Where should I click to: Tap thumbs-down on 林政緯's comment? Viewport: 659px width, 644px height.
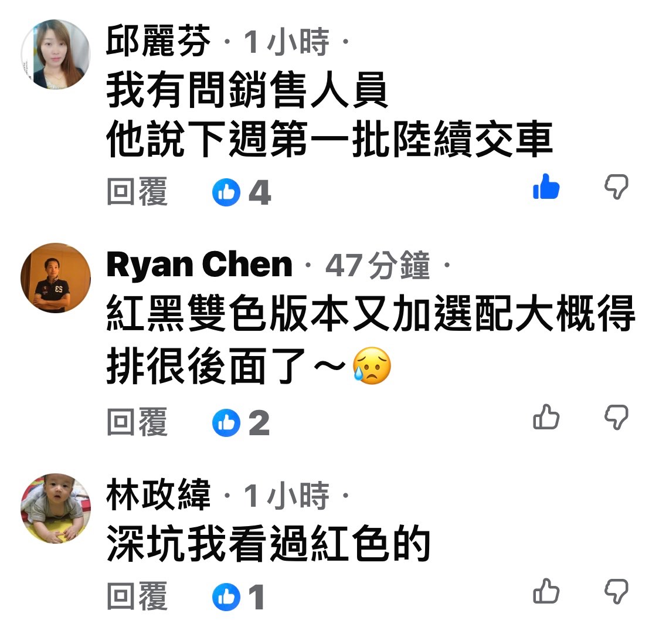click(616, 591)
